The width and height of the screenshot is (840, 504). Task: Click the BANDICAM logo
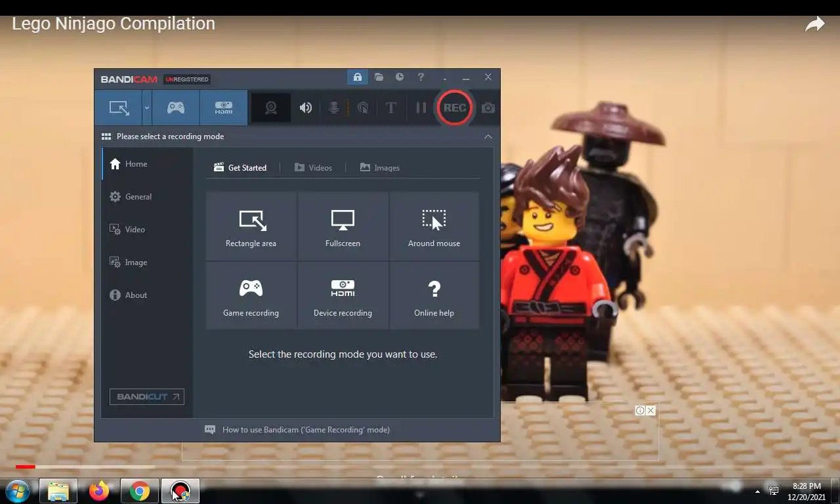tap(129, 79)
